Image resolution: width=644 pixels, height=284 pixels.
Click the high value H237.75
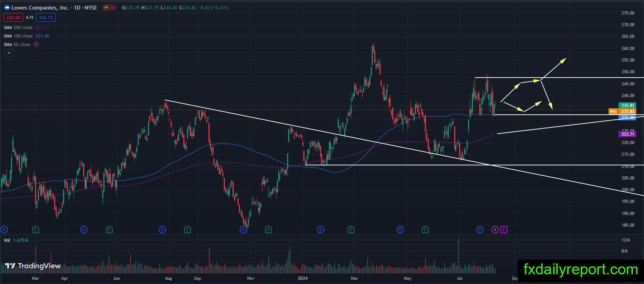pos(150,7)
